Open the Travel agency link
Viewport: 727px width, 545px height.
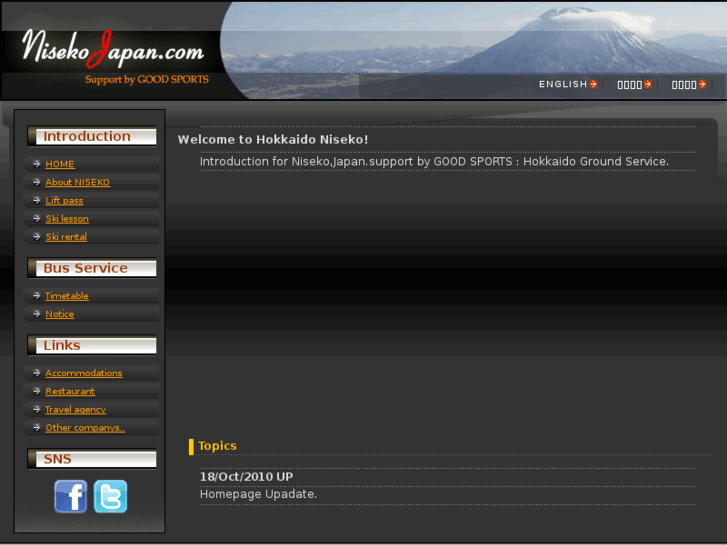coord(76,410)
